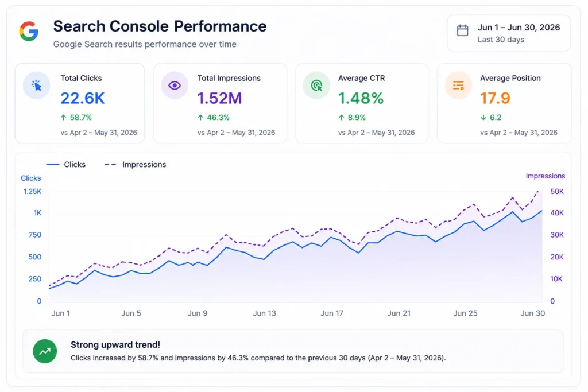Select the 1.52M total impressions value

[220, 98]
